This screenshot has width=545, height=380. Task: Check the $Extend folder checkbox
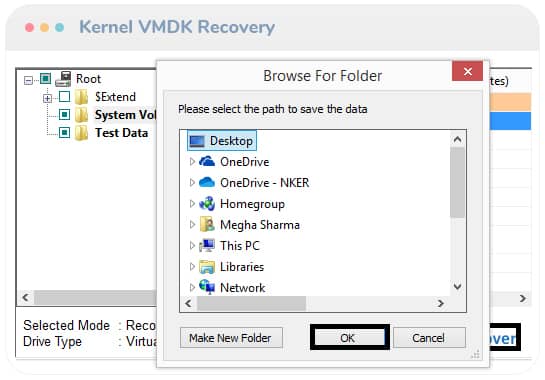(x=64, y=97)
